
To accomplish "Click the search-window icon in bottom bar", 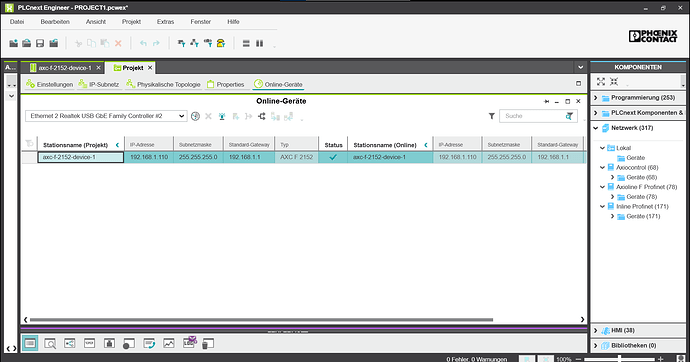I will click(x=50, y=344).
